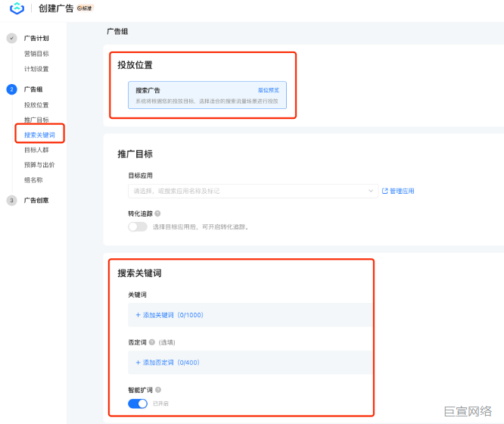Viewport: 504px width, 424px height.
Task: Open the 目标应用 dropdown arrow
Action: (x=371, y=191)
